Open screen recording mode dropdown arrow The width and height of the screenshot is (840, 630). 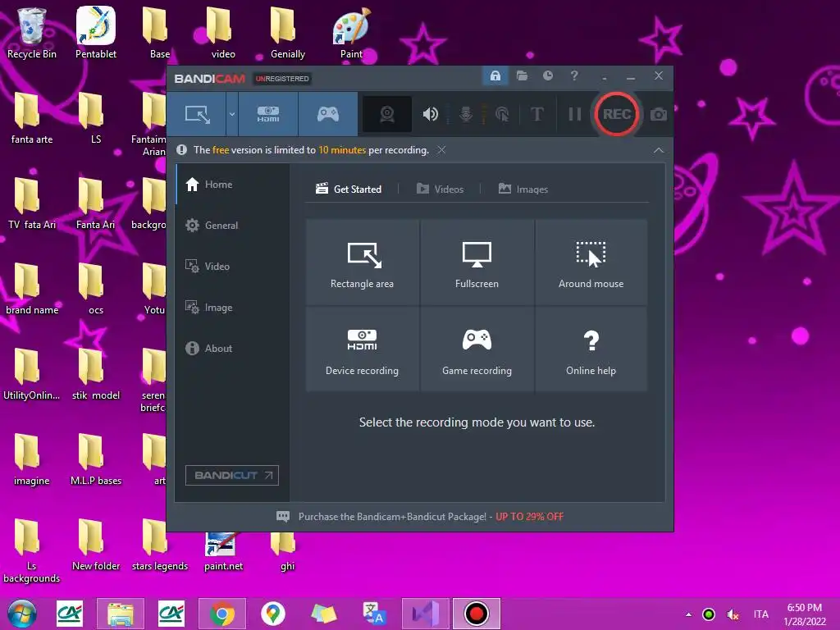click(232, 114)
